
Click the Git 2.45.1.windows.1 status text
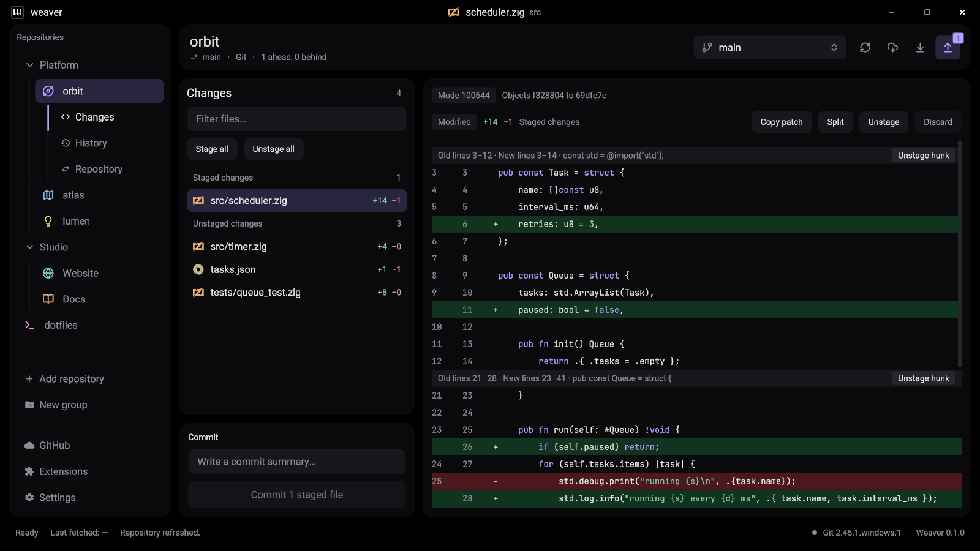[861, 533]
